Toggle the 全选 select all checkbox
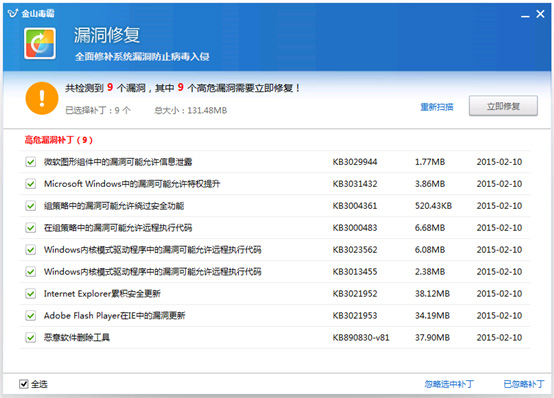This screenshot has width=554, height=398. coord(24,384)
